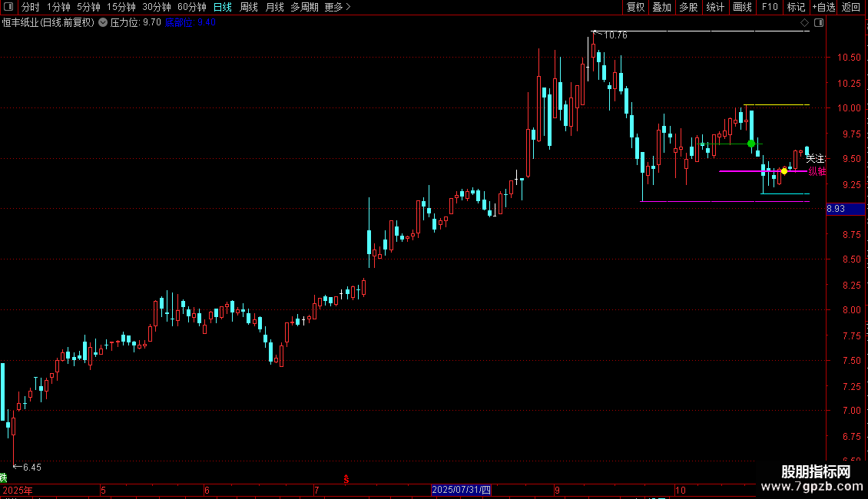Click the 2025年 time axis label
Image resolution: width=868 pixels, height=499 pixels.
17,490
